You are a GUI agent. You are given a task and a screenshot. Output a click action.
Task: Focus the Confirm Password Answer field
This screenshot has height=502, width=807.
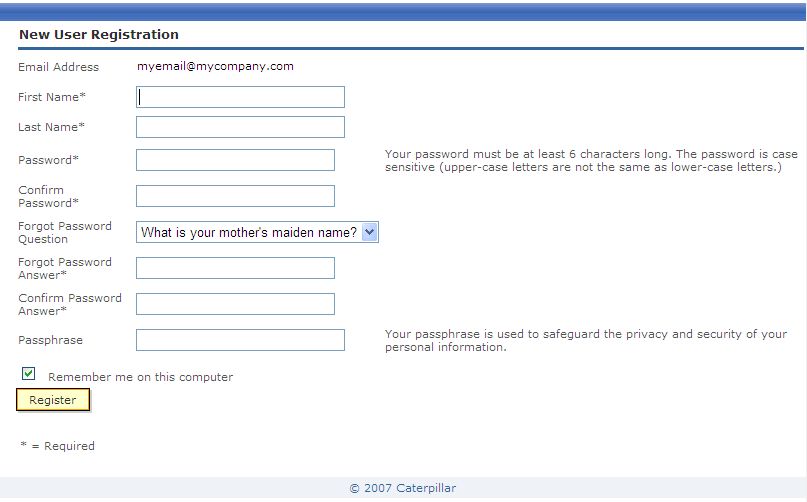235,304
